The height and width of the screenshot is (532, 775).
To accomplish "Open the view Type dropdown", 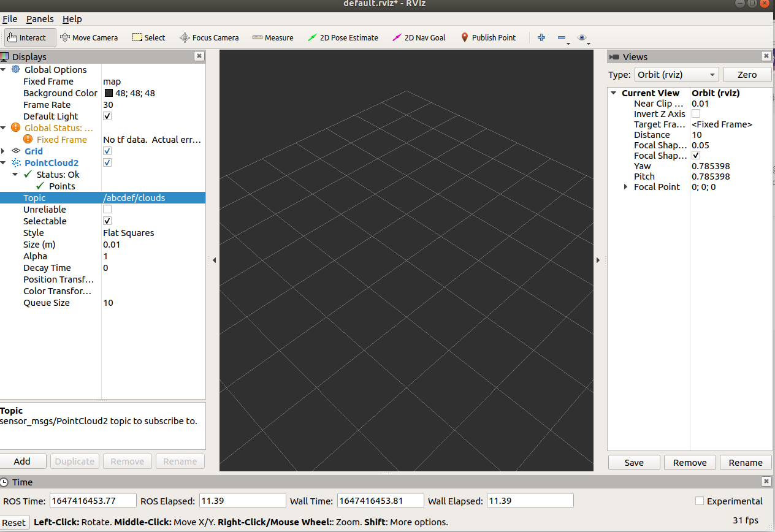I will (x=676, y=75).
